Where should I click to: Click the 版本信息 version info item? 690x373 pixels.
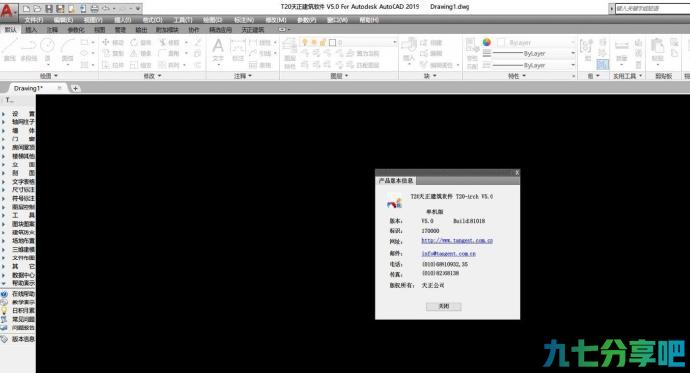(x=23, y=339)
